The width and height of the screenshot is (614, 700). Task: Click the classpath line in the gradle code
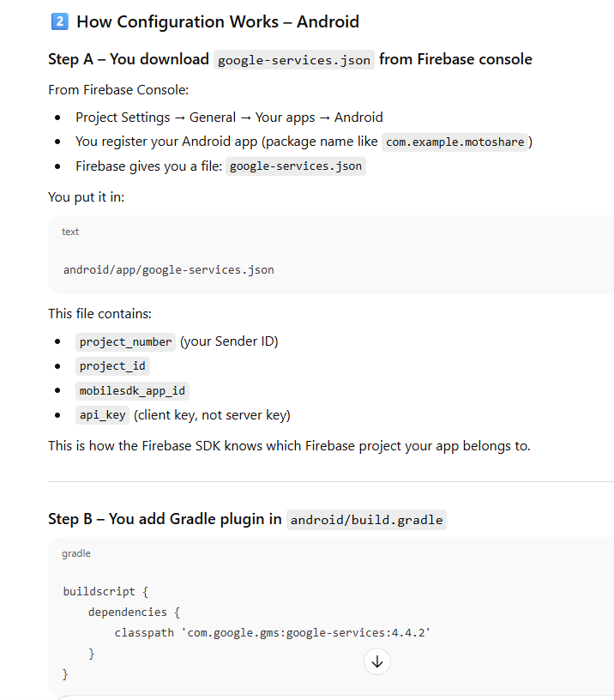[272, 633]
